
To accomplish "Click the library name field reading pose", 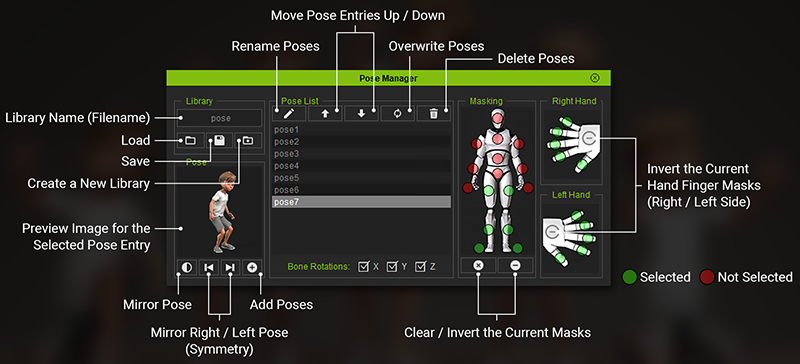I will coord(219,118).
